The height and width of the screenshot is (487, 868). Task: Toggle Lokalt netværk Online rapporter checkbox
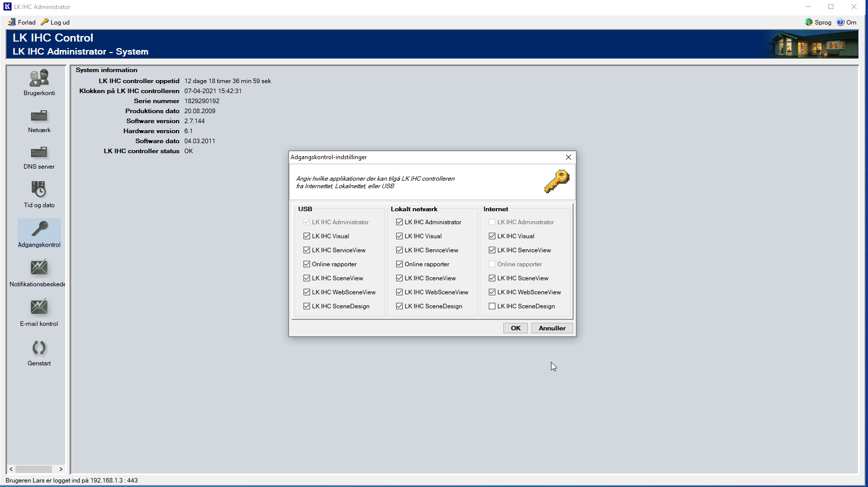point(399,264)
